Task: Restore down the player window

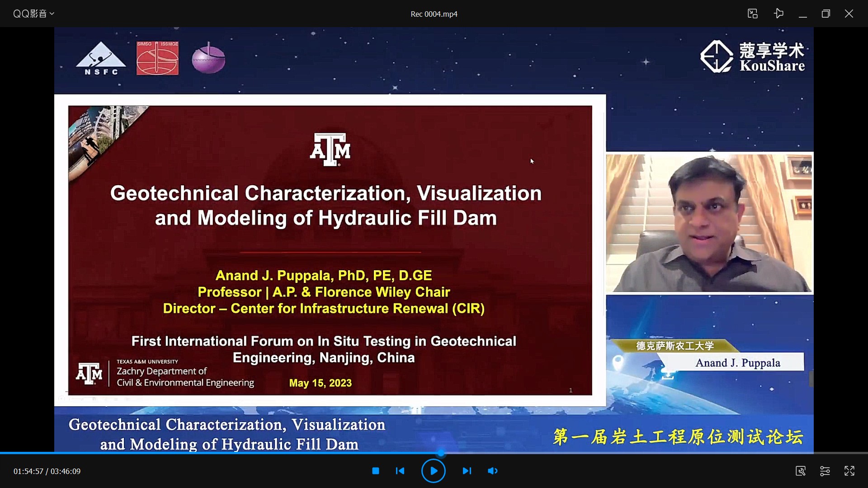Action: click(826, 14)
